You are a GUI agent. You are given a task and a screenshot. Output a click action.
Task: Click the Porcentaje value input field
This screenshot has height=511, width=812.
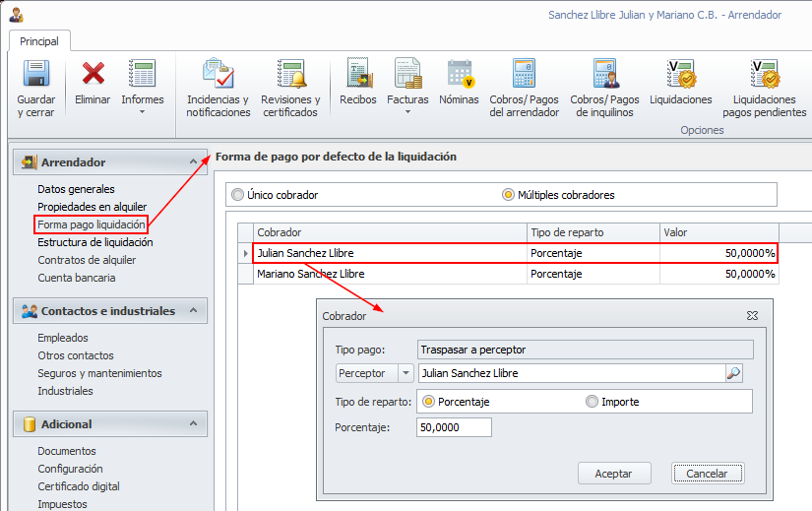click(x=454, y=427)
